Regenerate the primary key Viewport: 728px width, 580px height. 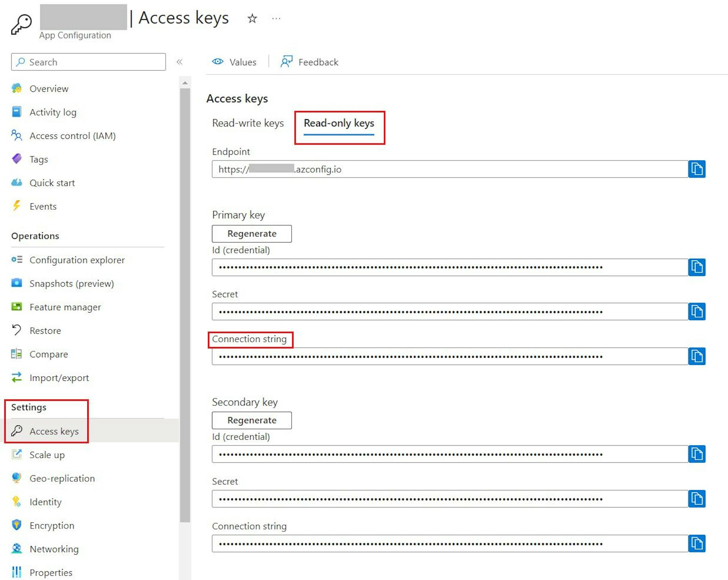251,234
